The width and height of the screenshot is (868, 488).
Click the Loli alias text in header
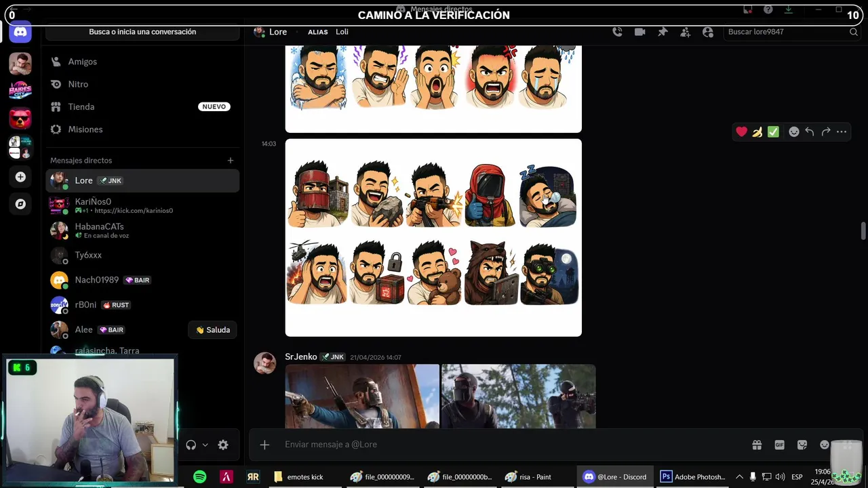(x=342, y=32)
